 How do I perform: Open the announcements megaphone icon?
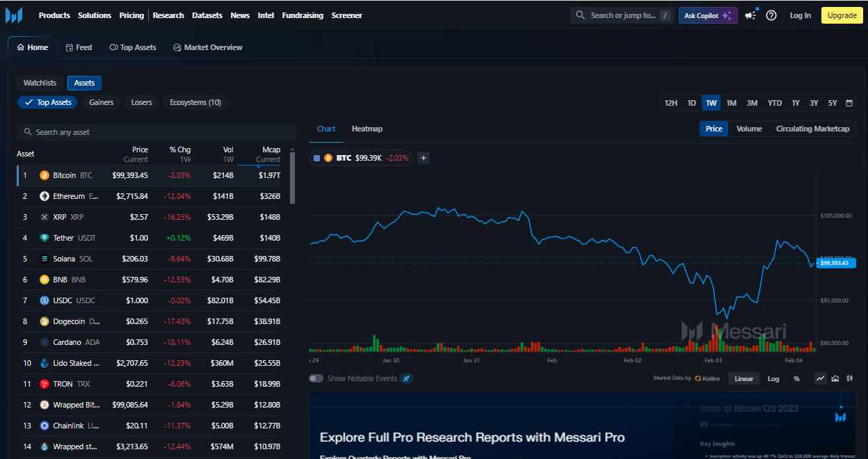click(x=750, y=15)
